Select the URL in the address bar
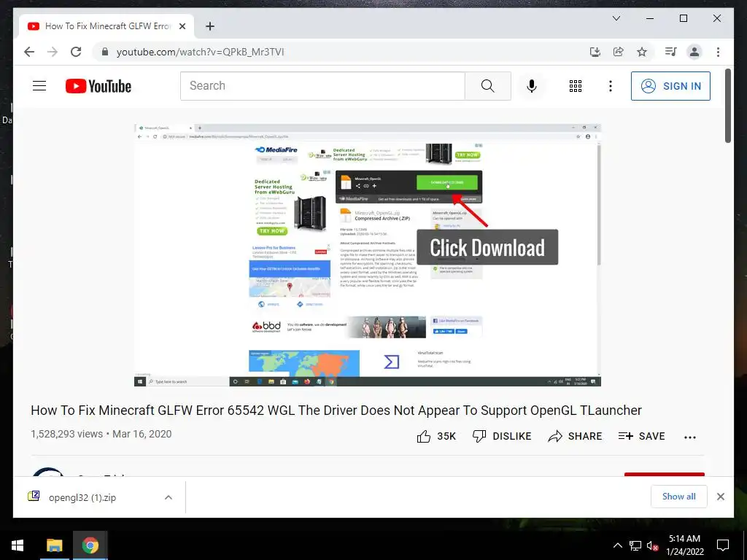The image size is (747, 560). 200,52
